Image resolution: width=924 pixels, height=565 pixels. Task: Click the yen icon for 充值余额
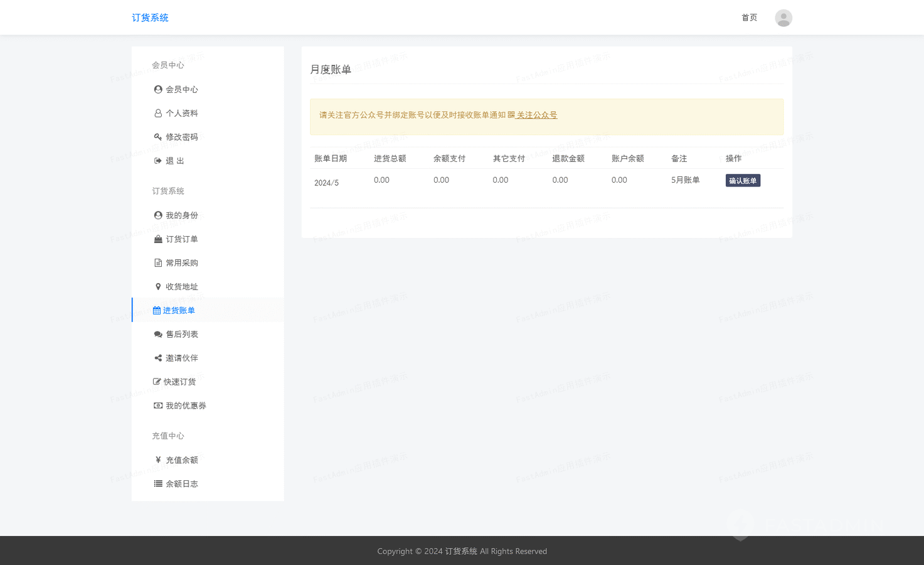click(x=158, y=460)
